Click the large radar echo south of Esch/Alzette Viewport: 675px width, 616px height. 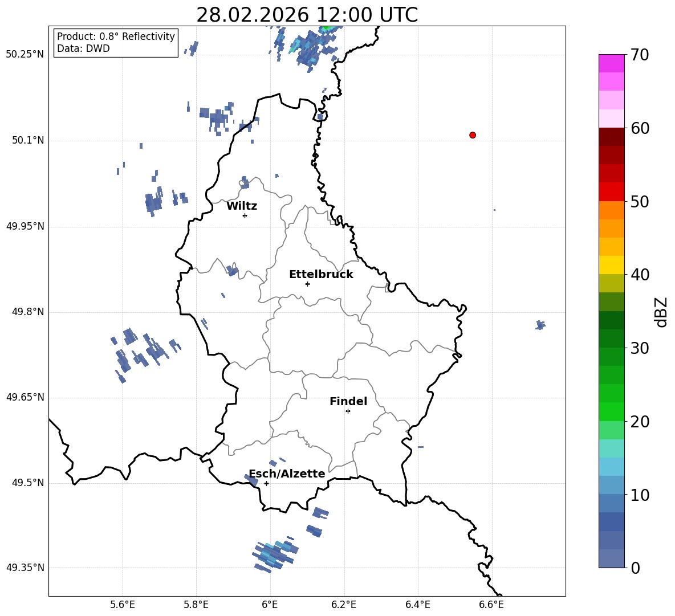click(x=275, y=555)
